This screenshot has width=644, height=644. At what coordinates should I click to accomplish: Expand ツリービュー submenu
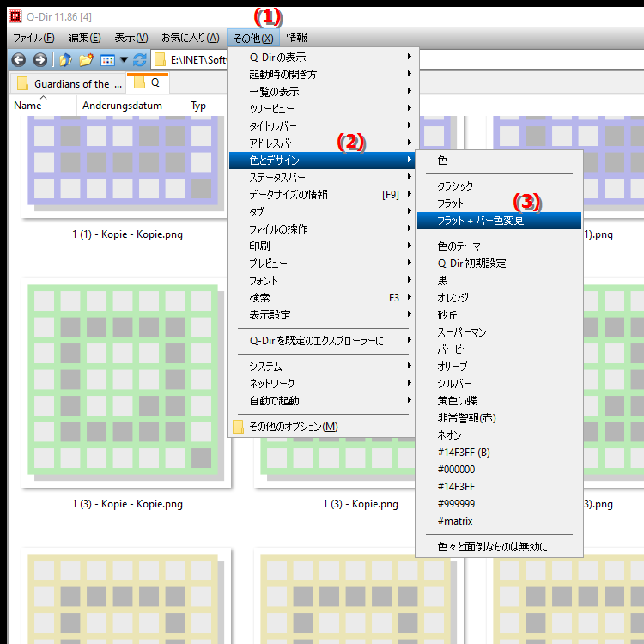click(322, 109)
